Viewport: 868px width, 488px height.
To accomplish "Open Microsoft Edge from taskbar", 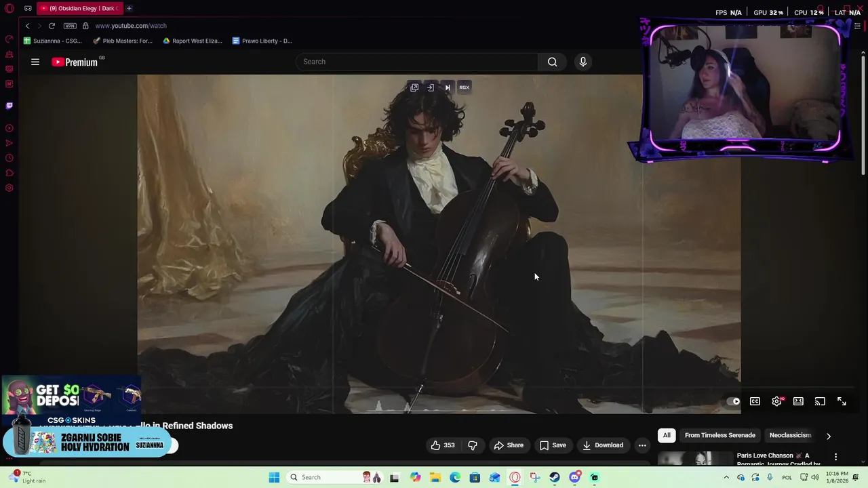I will click(x=455, y=477).
